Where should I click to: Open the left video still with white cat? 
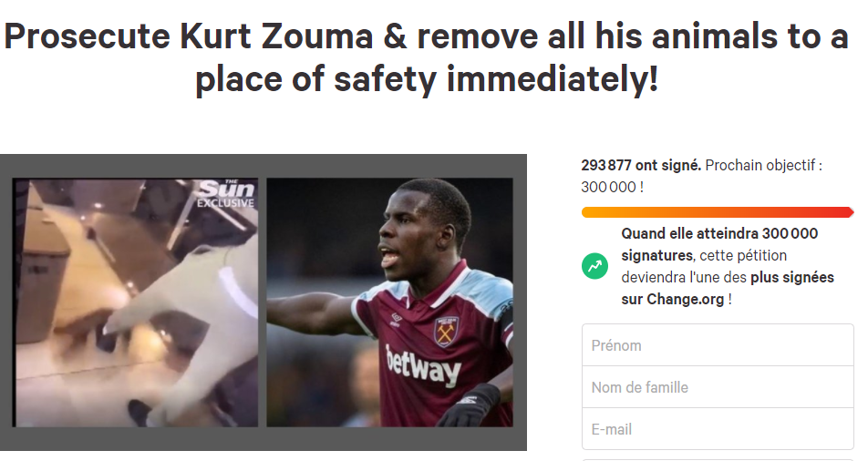(136, 302)
